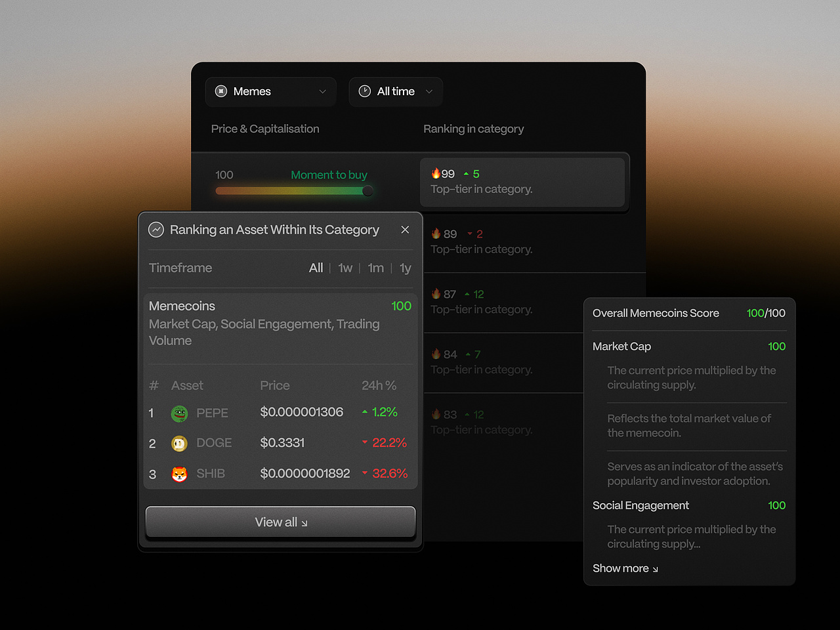Image resolution: width=840 pixels, height=630 pixels.
Task: Click the 24h % column header
Action: coord(379,385)
